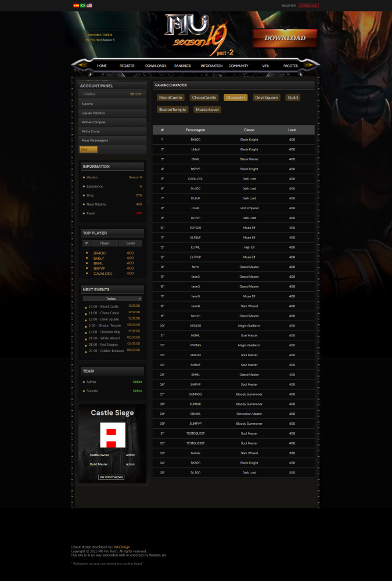Click the guild mark image under Castle Siege

113,435
